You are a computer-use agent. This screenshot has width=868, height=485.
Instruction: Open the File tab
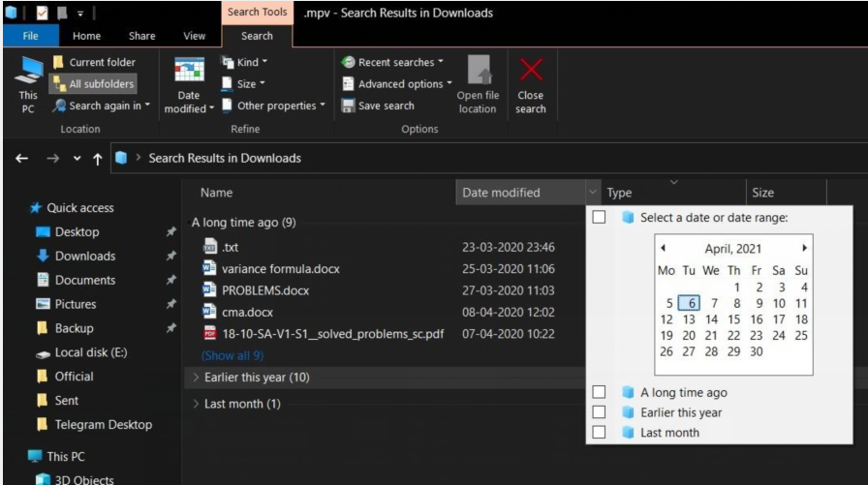click(x=30, y=36)
